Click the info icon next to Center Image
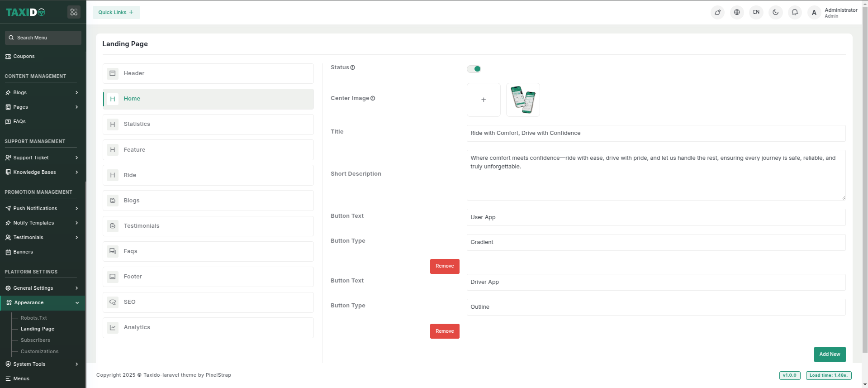This screenshot has height=388, width=868. [373, 98]
